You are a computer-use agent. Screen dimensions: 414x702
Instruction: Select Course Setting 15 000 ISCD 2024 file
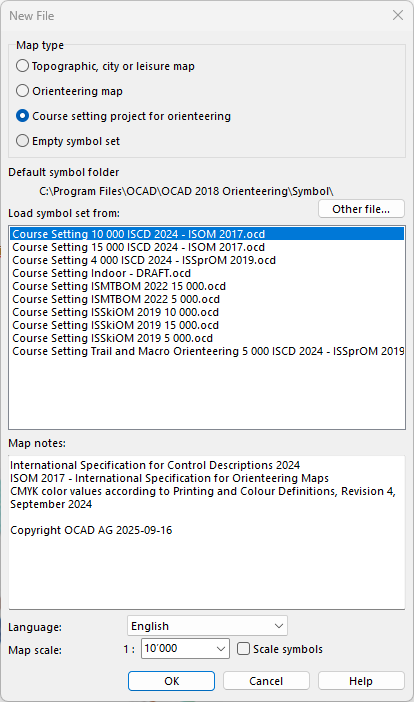click(207, 247)
